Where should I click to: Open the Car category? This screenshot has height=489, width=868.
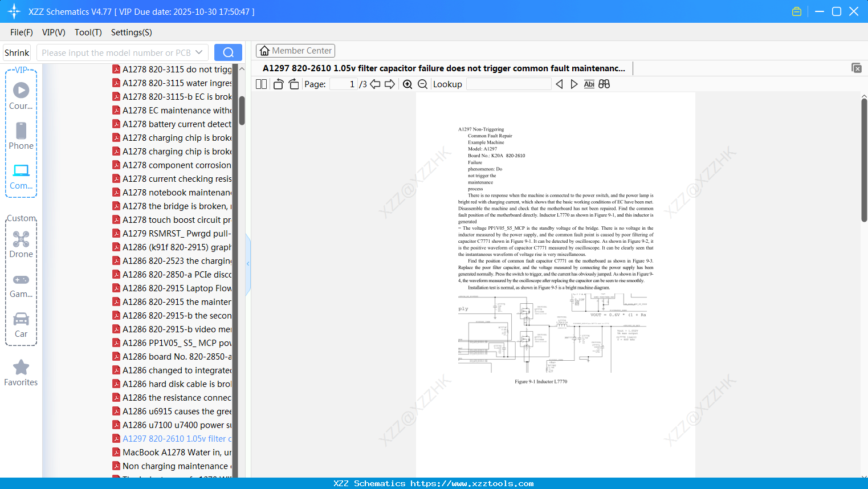[x=21, y=325]
